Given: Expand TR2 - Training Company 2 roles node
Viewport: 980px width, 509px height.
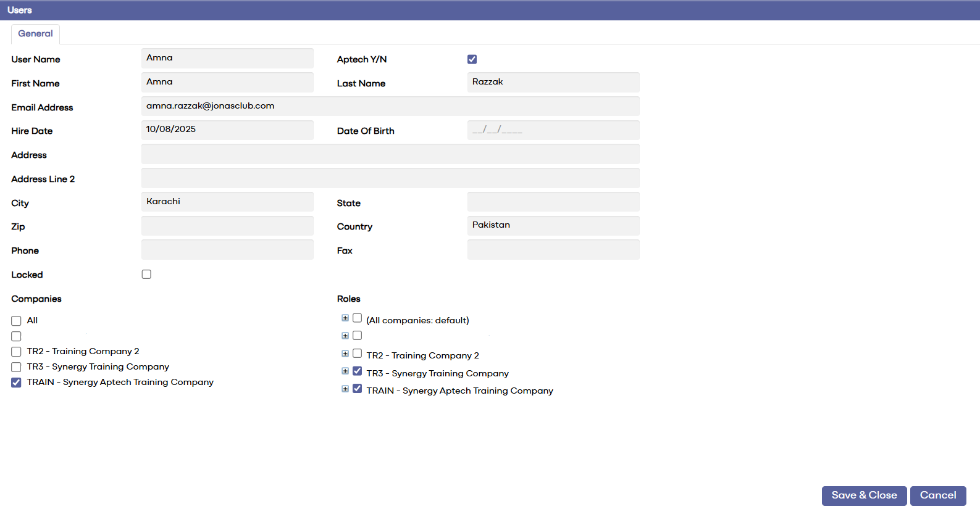Looking at the screenshot, I should (345, 354).
